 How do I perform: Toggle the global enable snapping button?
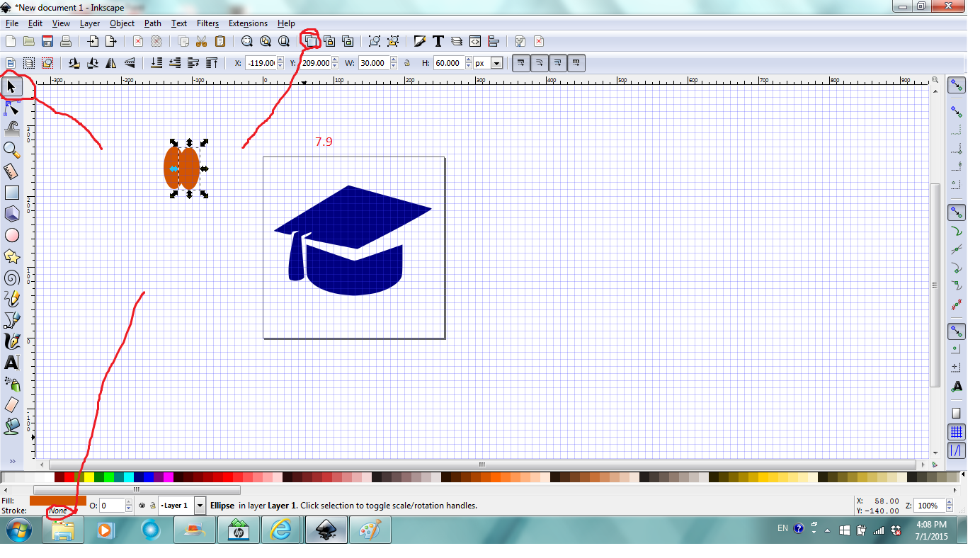[x=957, y=86]
